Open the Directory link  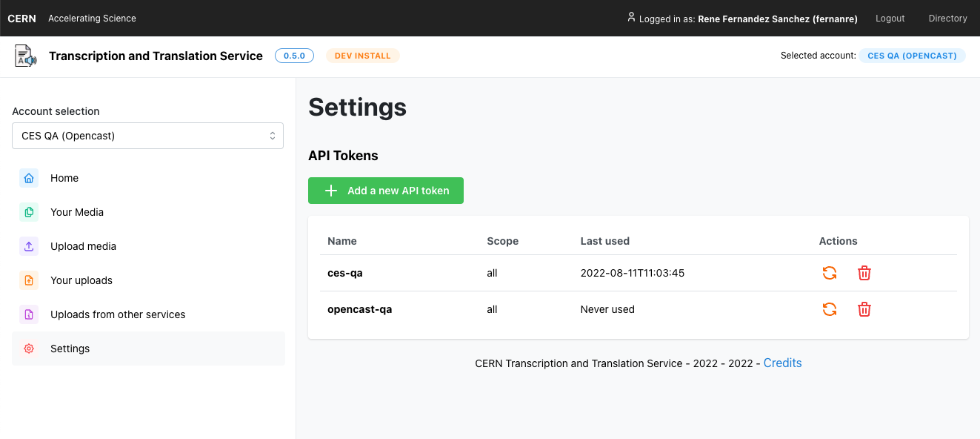coord(947,19)
